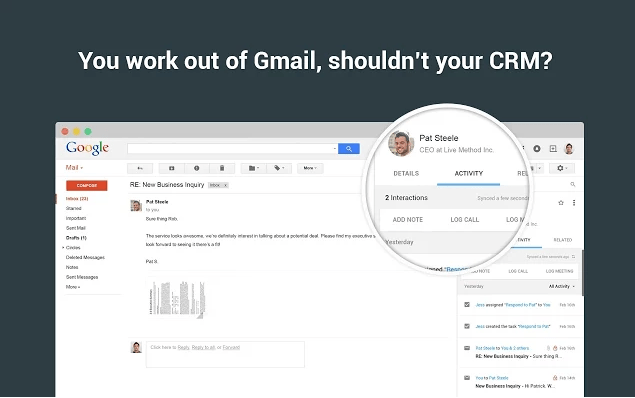The height and width of the screenshot is (398, 635).
Task: Open the Notes label
Action: click(x=72, y=267)
